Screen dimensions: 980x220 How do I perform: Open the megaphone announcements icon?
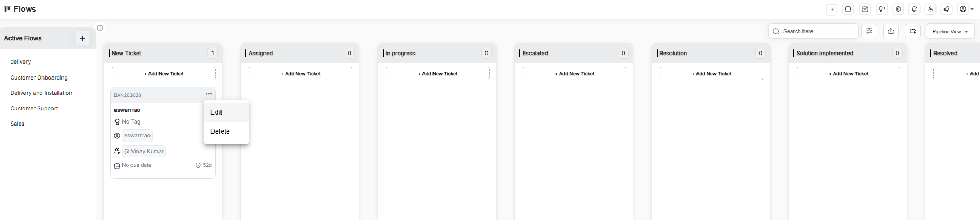point(947,9)
